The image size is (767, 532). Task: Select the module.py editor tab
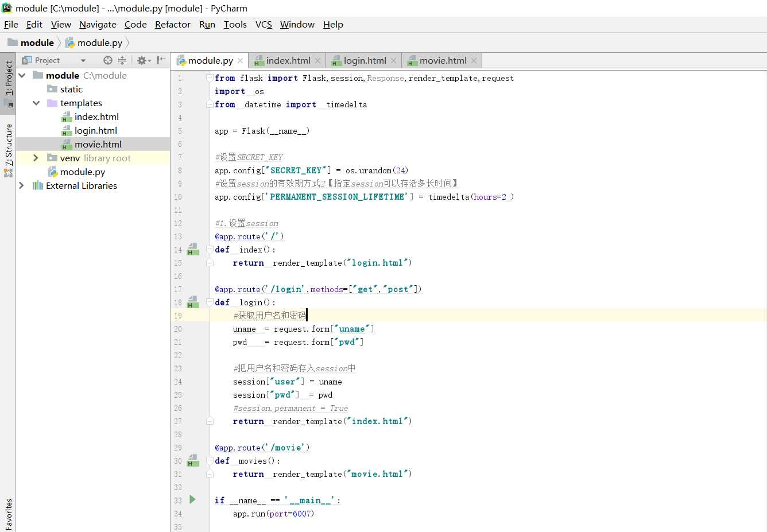pos(210,60)
